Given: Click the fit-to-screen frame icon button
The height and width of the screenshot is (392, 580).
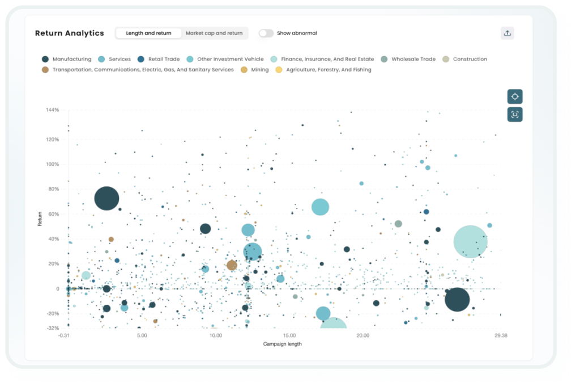Looking at the screenshot, I should [x=515, y=114].
